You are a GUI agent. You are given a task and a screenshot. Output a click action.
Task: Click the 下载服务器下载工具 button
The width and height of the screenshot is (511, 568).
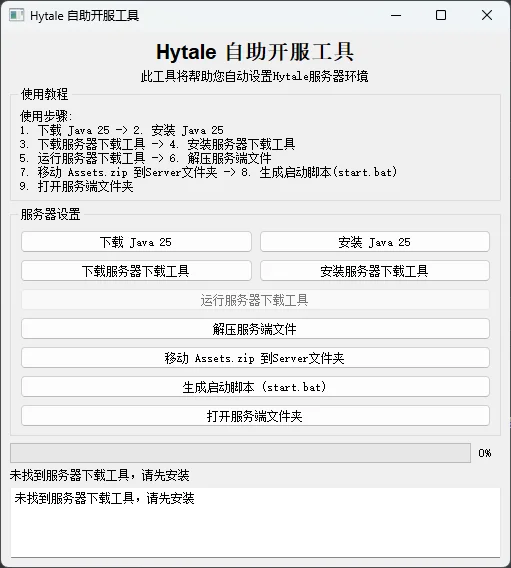click(136, 271)
